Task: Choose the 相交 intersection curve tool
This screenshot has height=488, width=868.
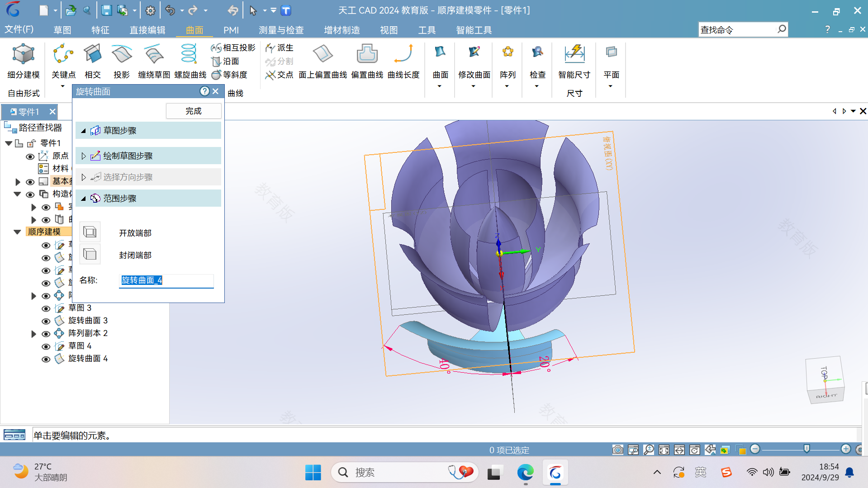Action: point(92,61)
